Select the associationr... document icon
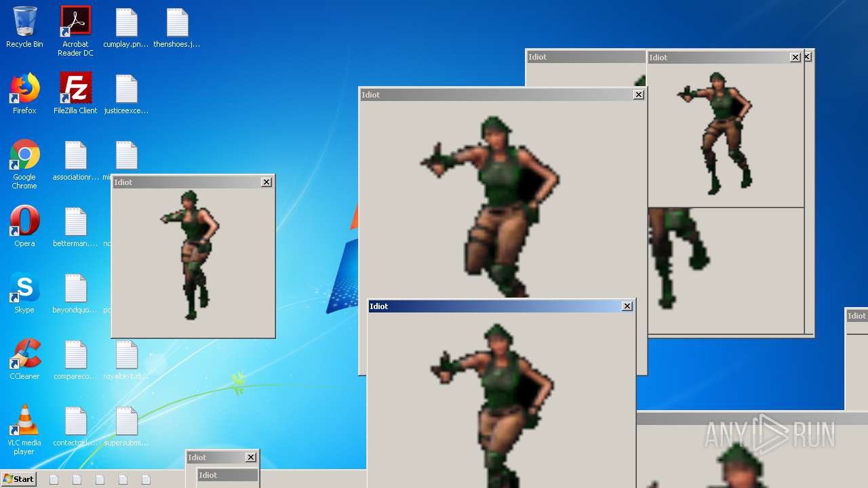 click(x=75, y=160)
